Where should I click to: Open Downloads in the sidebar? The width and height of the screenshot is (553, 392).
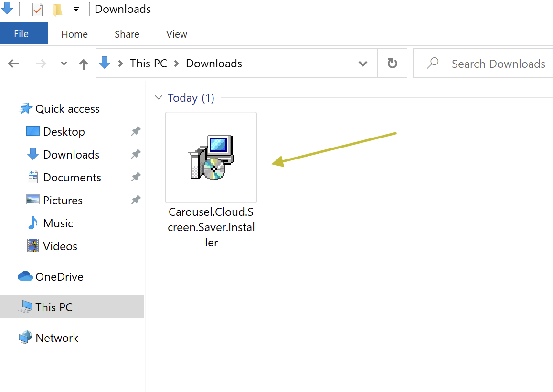pyautogui.click(x=71, y=154)
